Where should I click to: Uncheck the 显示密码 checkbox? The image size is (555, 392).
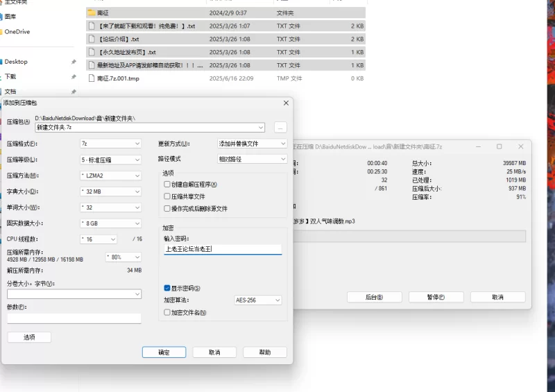pyautogui.click(x=167, y=288)
